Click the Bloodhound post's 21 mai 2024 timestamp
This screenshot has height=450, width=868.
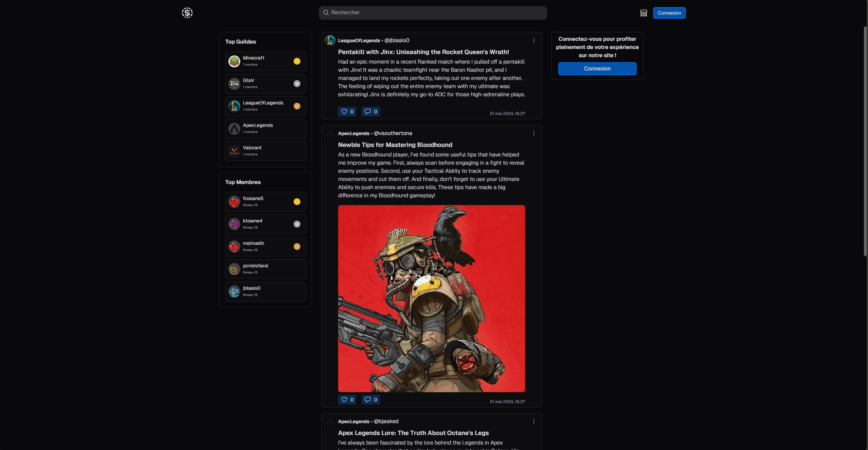click(507, 402)
